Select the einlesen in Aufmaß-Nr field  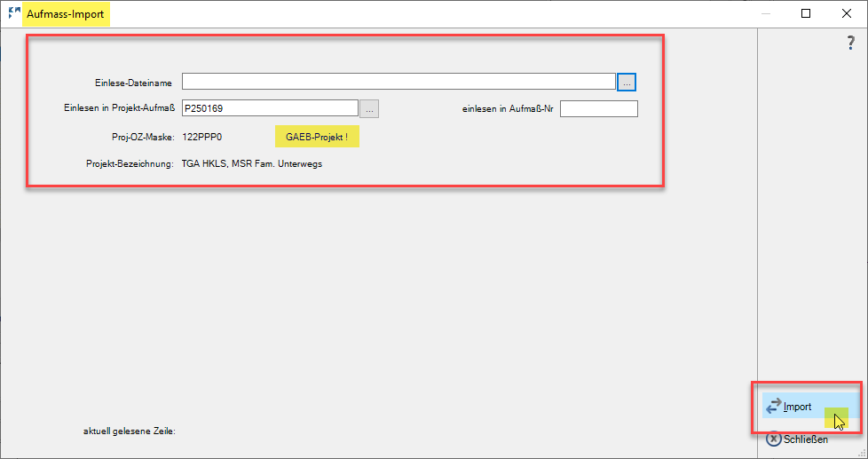tap(599, 108)
